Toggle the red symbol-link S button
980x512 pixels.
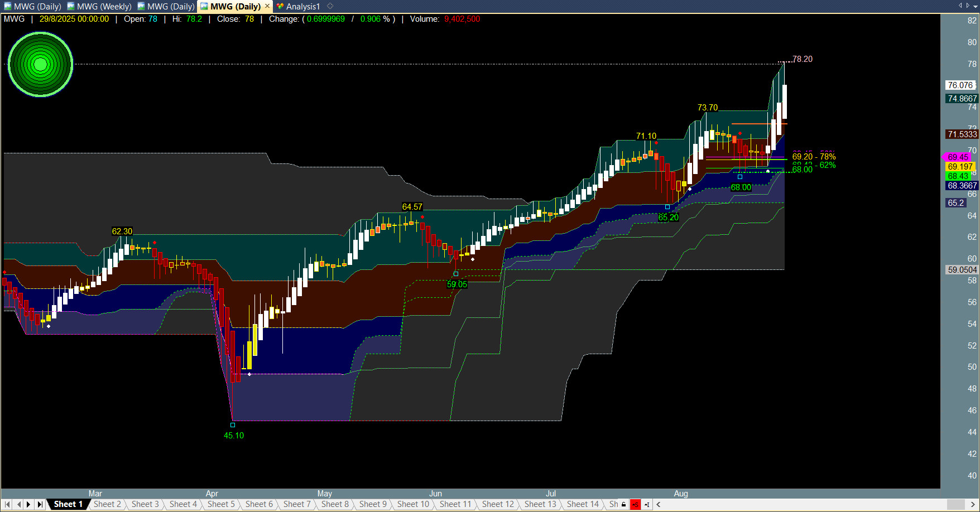point(635,504)
